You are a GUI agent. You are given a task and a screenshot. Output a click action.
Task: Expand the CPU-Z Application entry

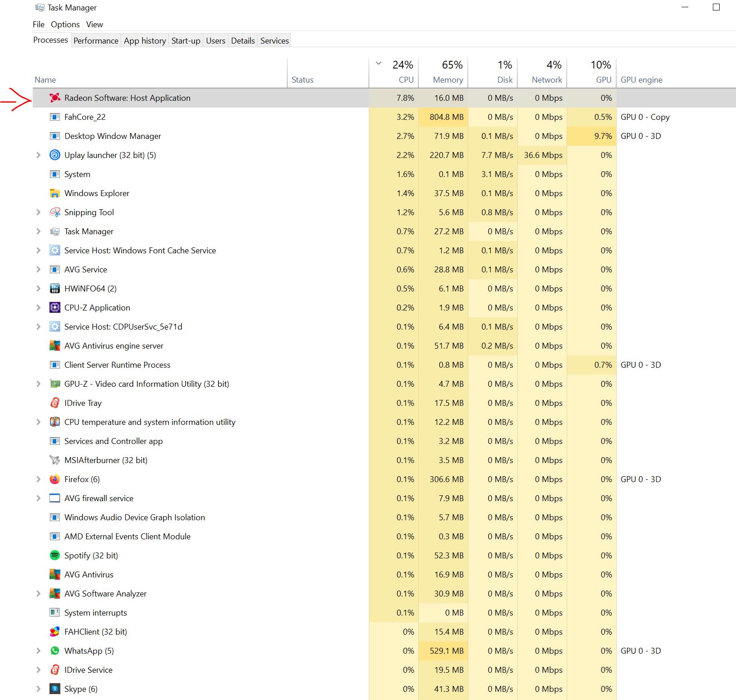[x=39, y=307]
